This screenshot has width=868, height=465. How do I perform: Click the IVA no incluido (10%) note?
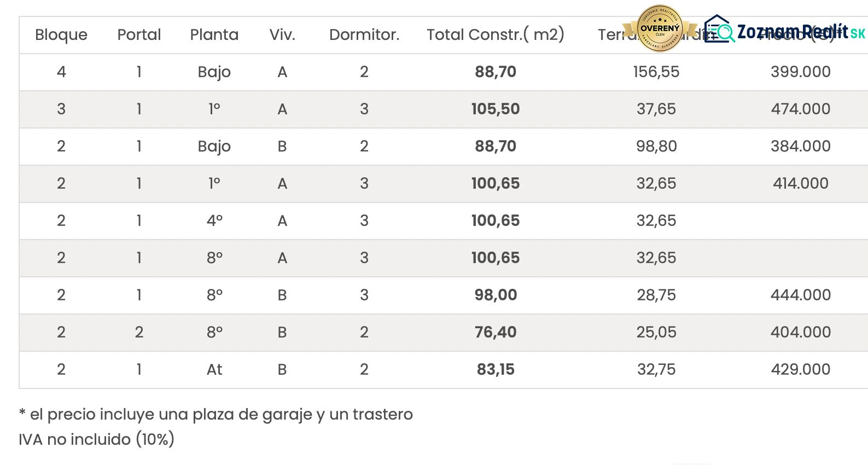coord(96,439)
